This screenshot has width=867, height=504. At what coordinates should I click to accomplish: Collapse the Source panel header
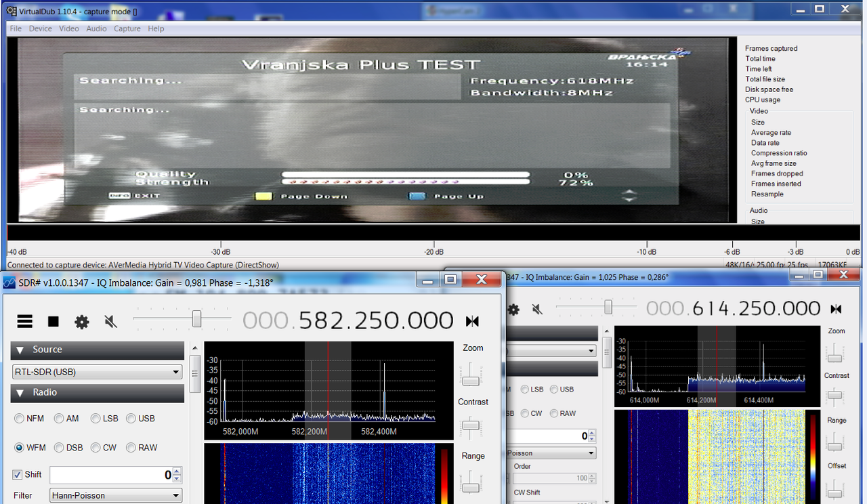click(x=98, y=350)
